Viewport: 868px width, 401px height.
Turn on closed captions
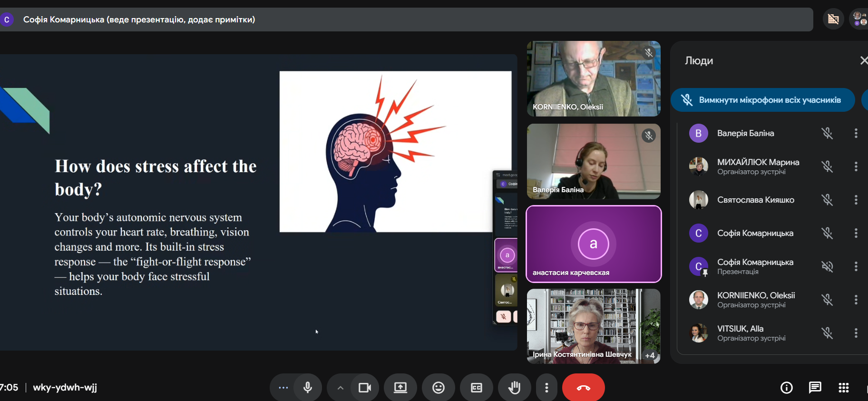[476, 388]
